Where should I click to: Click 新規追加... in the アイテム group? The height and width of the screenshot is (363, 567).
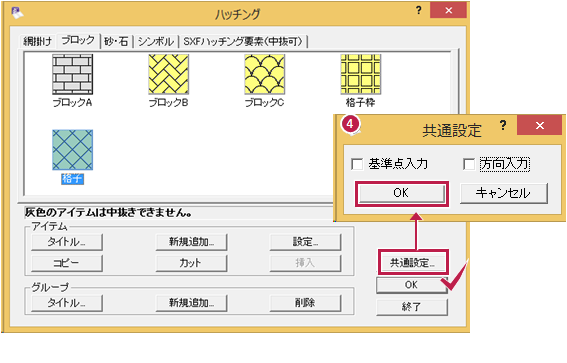[x=191, y=242]
